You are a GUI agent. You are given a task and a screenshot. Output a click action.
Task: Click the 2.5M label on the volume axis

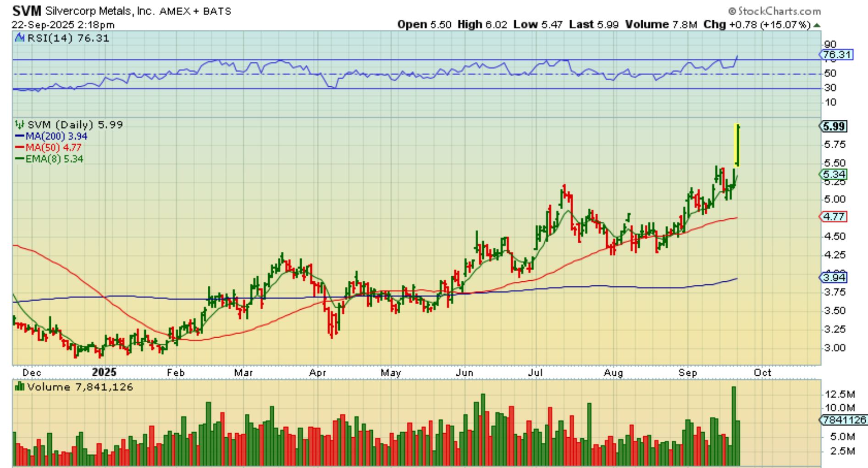click(843, 451)
